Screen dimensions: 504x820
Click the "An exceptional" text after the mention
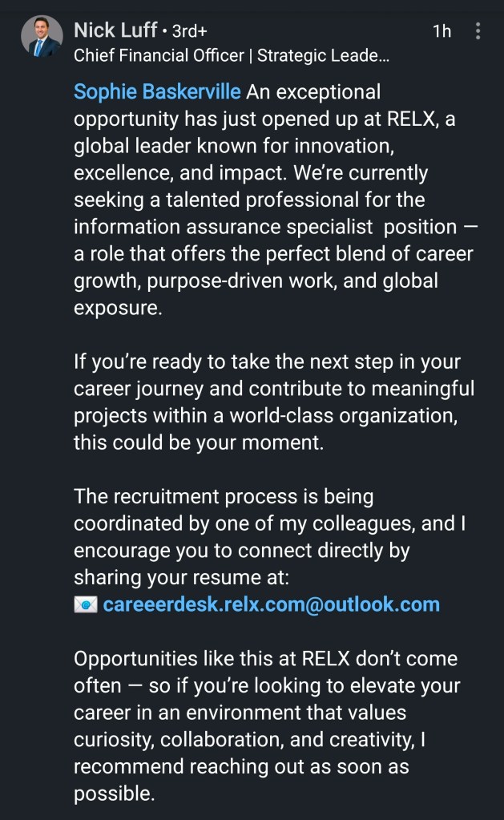tap(312, 91)
